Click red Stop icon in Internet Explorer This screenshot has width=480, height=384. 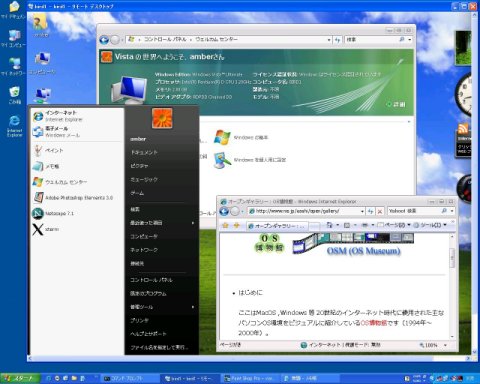(x=380, y=211)
